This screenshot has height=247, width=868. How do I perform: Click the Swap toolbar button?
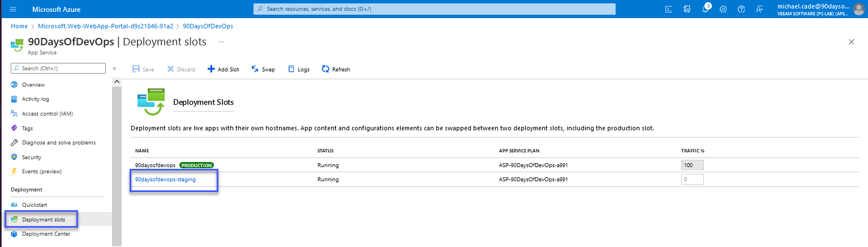click(x=263, y=69)
